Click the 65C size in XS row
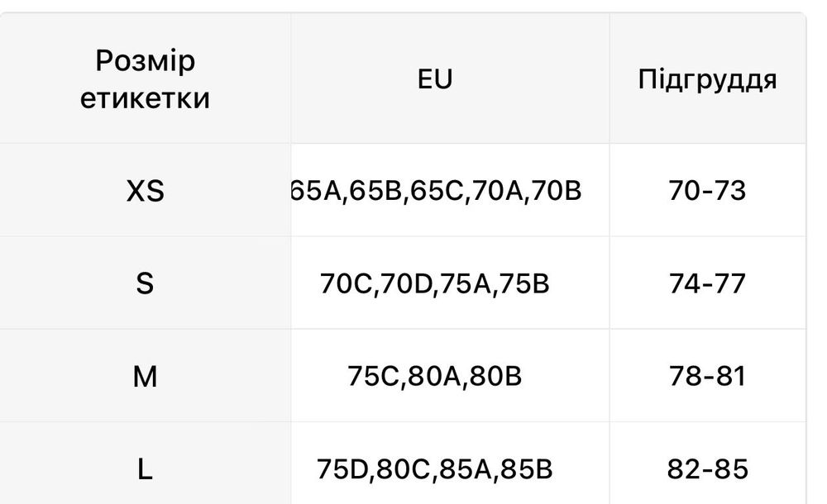 coord(437,192)
